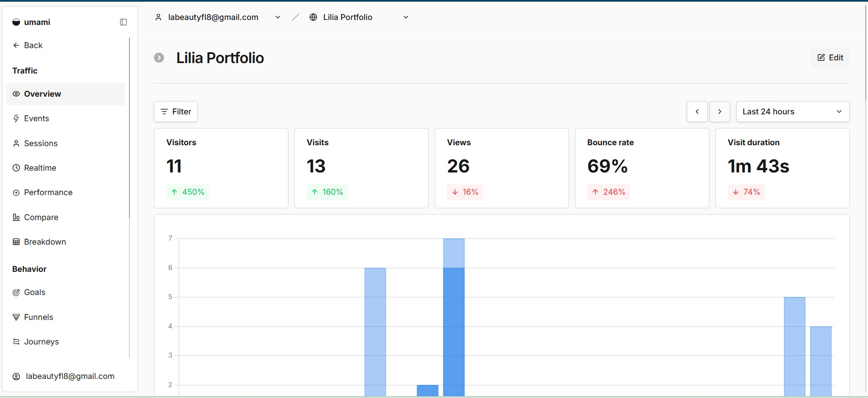
Task: Open the Breakdown page
Action: 66,242
